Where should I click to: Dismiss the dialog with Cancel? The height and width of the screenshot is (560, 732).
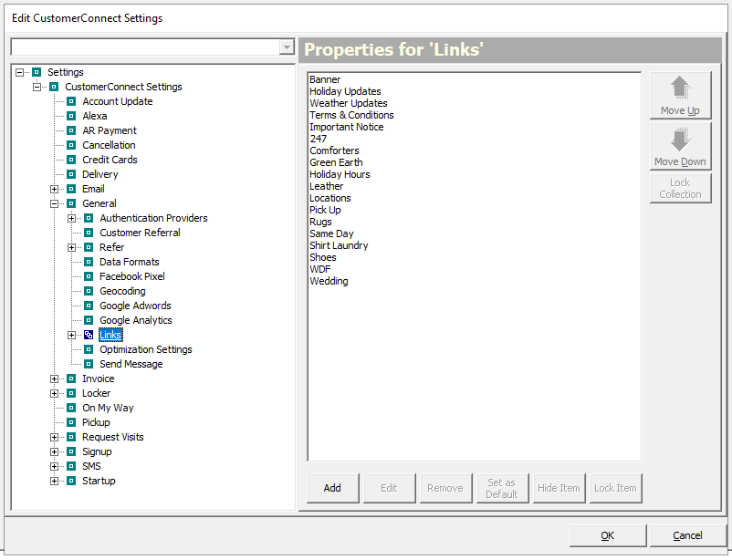[x=687, y=535]
